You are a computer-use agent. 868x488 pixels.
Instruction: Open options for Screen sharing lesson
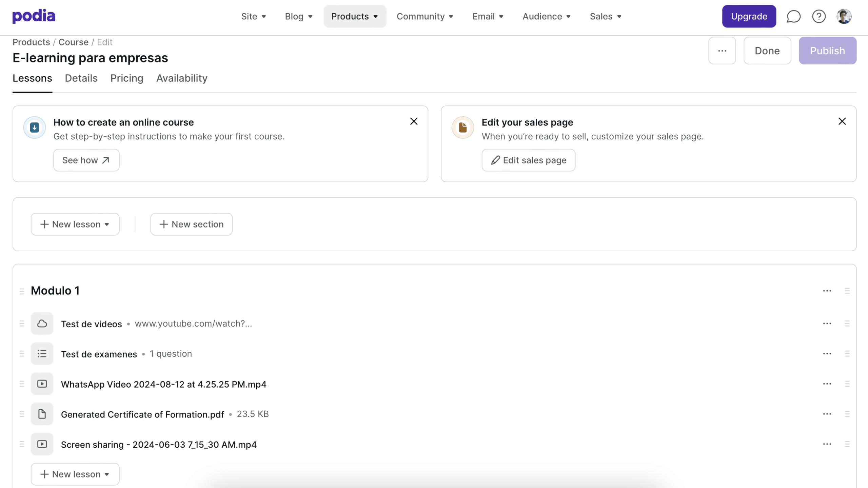(827, 444)
